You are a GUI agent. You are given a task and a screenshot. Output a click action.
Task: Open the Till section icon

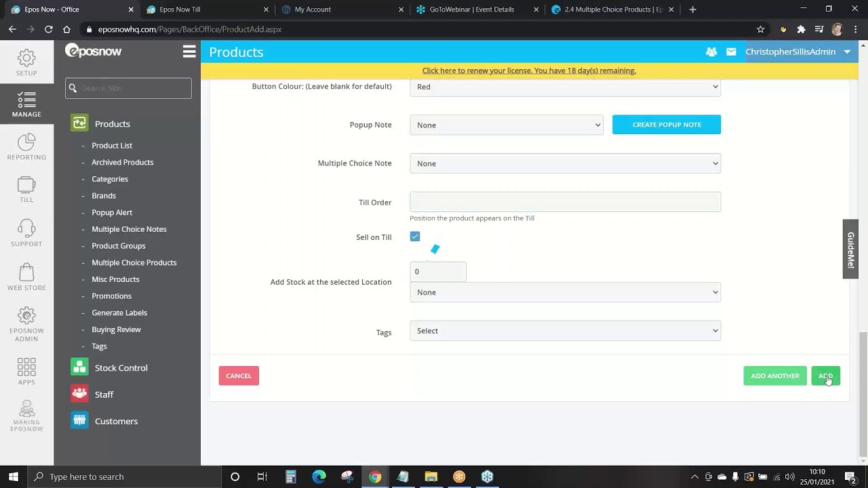point(26,189)
